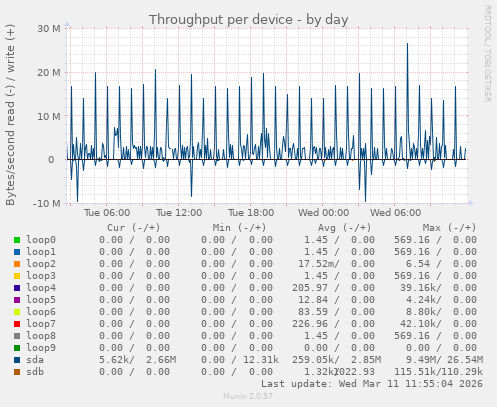Viewport: 497px width, 407px height.
Task: Click the loop9 dark green legend swatch
Action: [17, 348]
